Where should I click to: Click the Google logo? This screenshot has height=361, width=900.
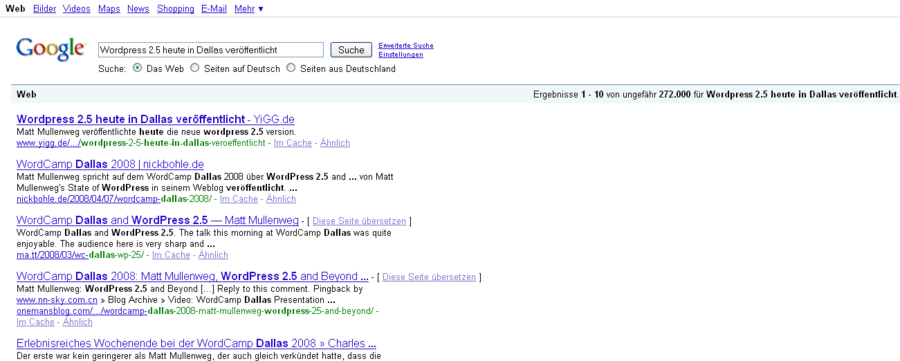tap(51, 50)
